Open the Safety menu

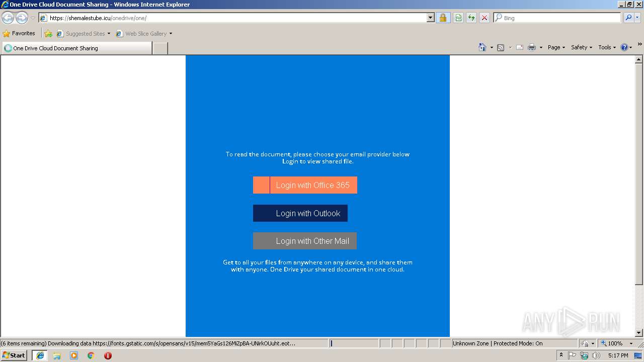coord(582,47)
